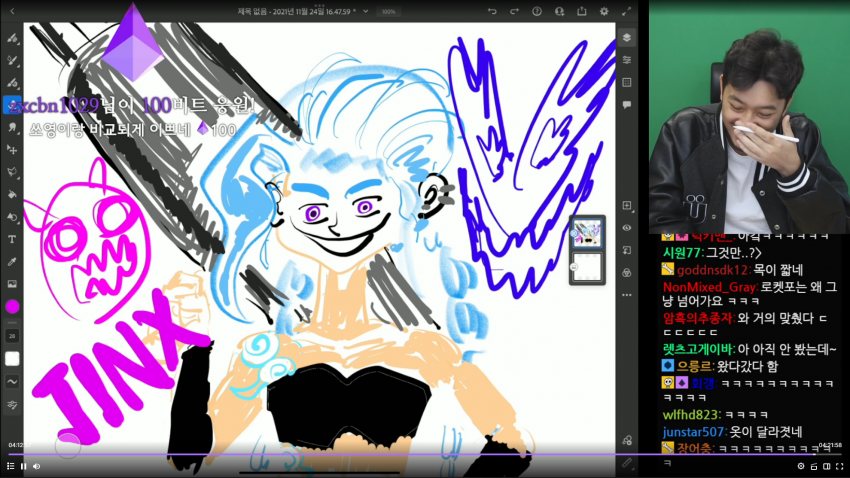Image resolution: width=850 pixels, height=478 pixels.
Task: Toggle the layers panel icon
Action: 627,37
